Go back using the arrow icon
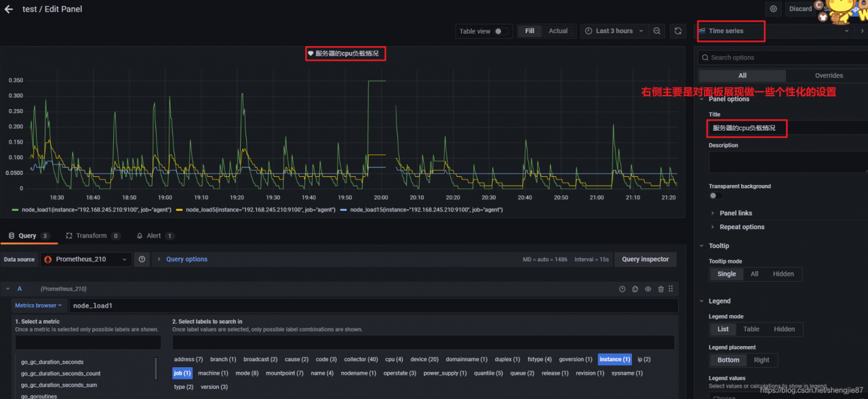This screenshot has width=868, height=399. pyautogui.click(x=9, y=9)
